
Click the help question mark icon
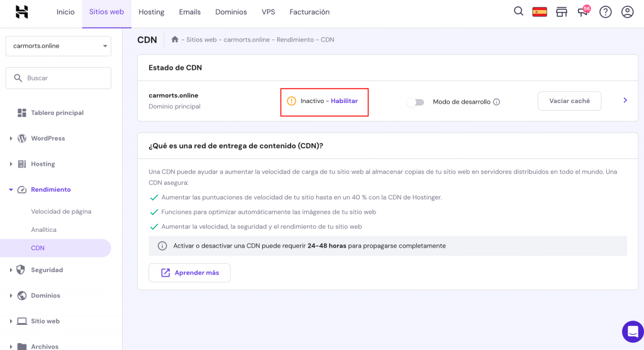click(x=605, y=12)
